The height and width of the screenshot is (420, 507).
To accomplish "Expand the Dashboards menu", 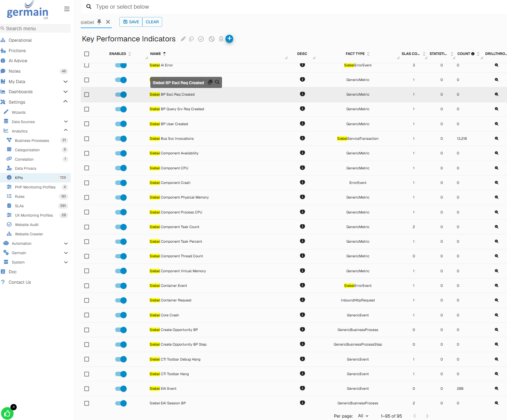I will pyautogui.click(x=65, y=92).
